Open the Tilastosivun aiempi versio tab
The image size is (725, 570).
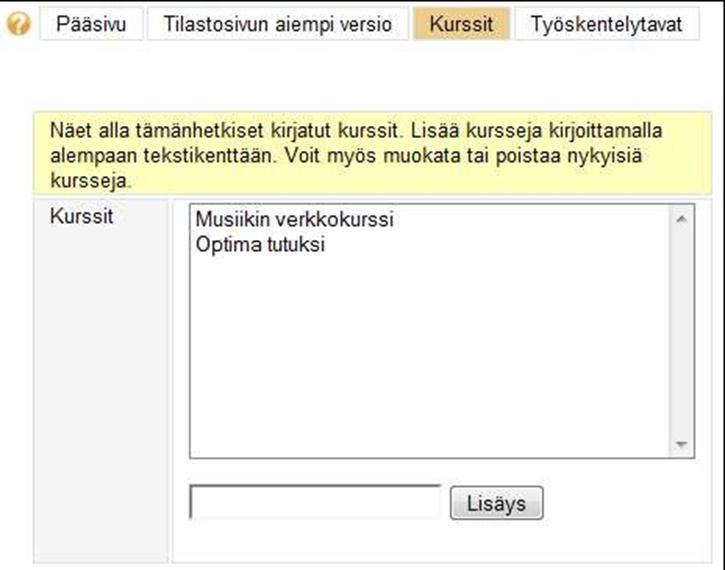point(278,24)
